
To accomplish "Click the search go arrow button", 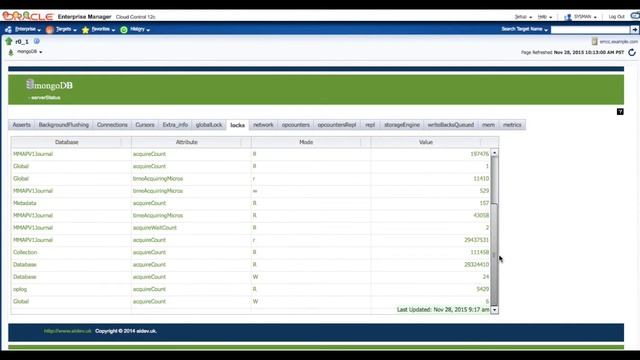I will point(634,29).
